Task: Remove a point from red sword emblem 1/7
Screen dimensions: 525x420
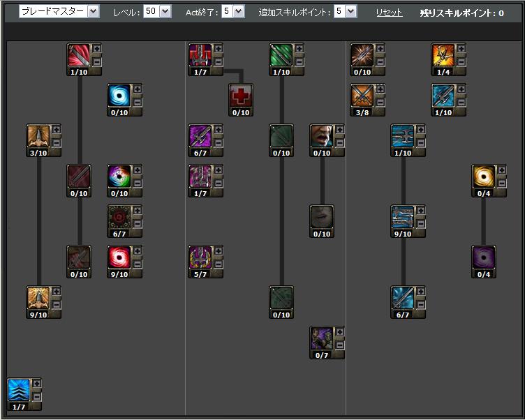Action: point(219,61)
